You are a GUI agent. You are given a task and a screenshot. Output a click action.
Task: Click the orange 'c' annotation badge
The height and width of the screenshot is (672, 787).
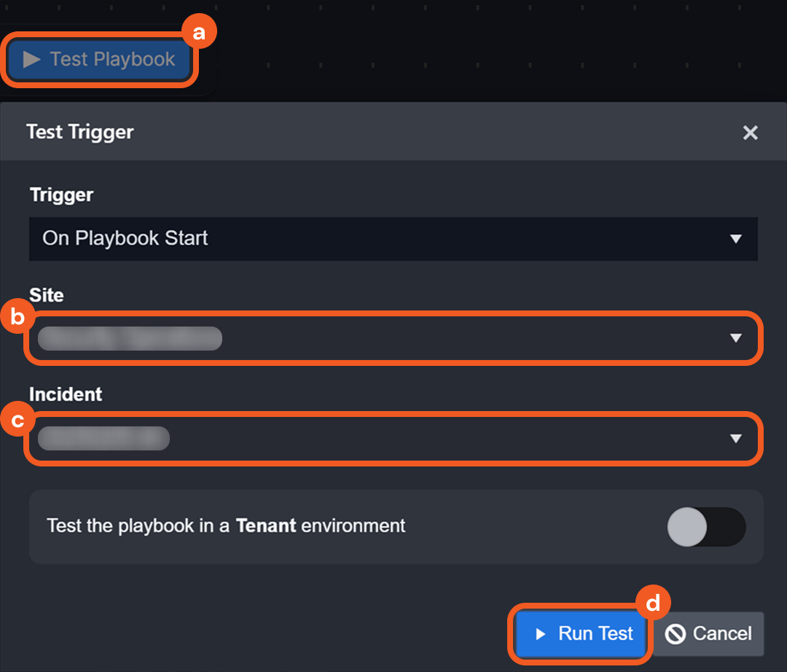coord(17,421)
